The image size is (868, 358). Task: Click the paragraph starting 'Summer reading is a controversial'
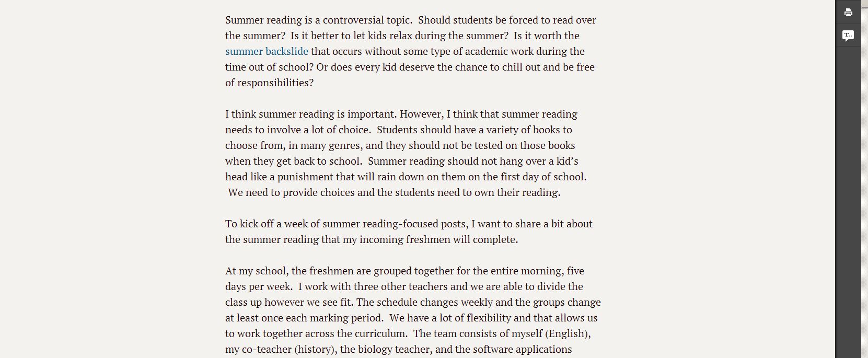[410, 51]
